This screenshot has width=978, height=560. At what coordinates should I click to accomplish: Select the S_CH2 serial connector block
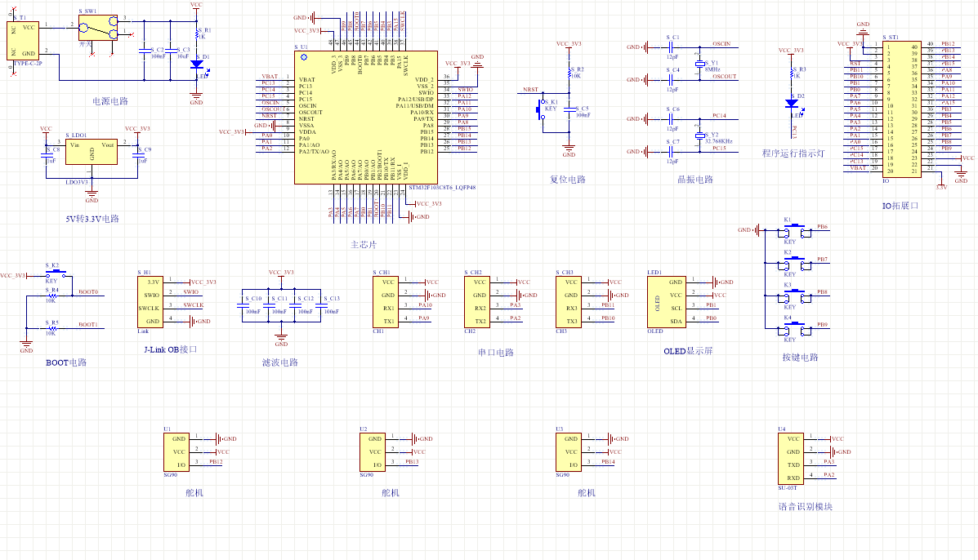478,302
